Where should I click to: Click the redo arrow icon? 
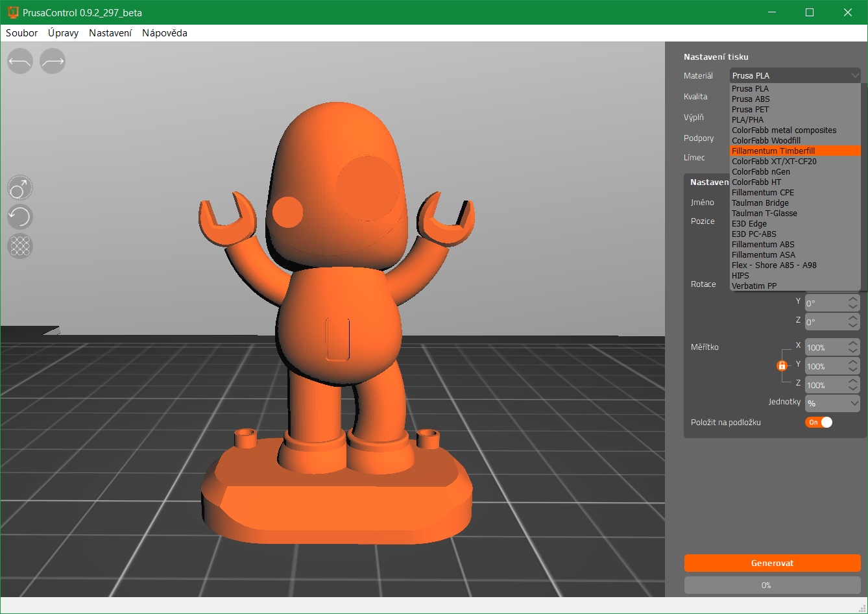(53, 61)
